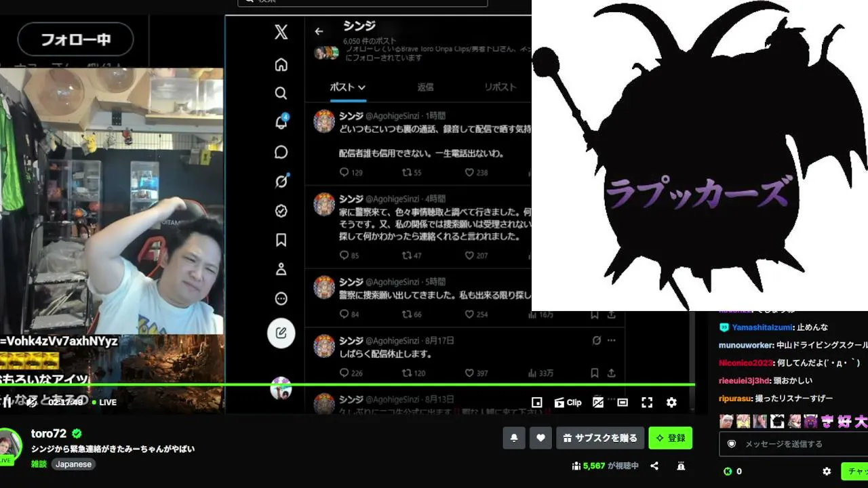The image size is (868, 488).
Task: Click the Japanese language tag
Action: 73,464
